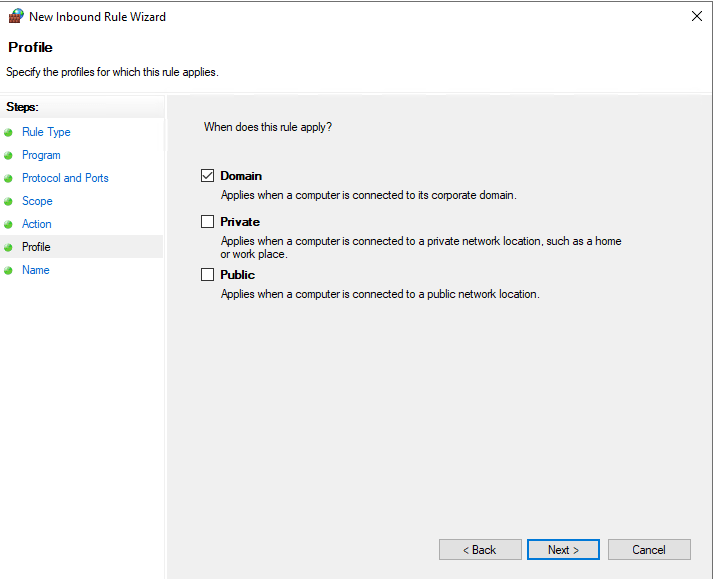Click green bullet beside Program step

pyautogui.click(x=9, y=155)
